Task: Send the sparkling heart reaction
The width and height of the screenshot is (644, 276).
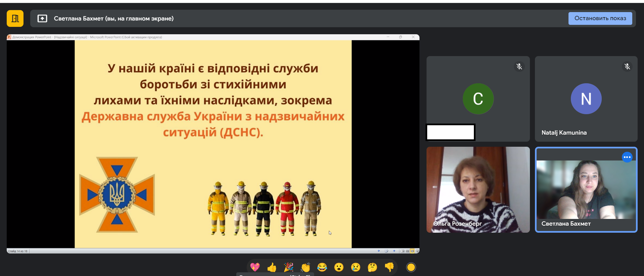Action: pyautogui.click(x=255, y=267)
